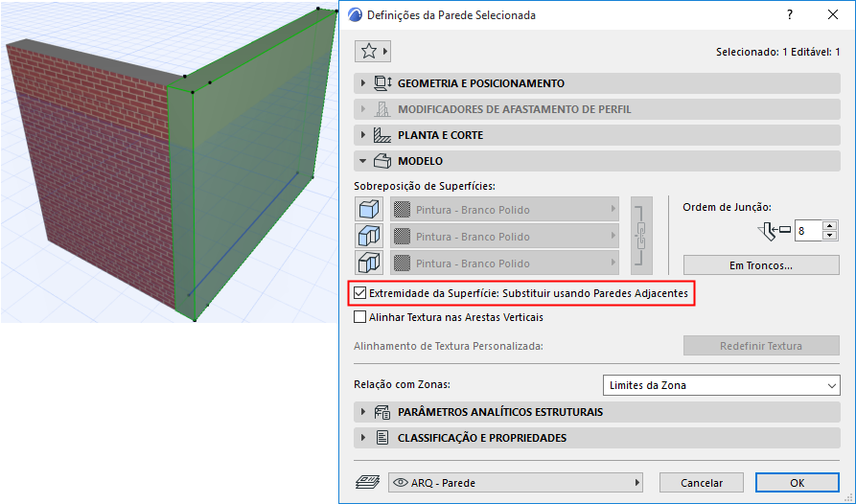Click the Modificadores de Afastamento de Perfil icon
This screenshot has height=504, width=856.
[x=382, y=109]
